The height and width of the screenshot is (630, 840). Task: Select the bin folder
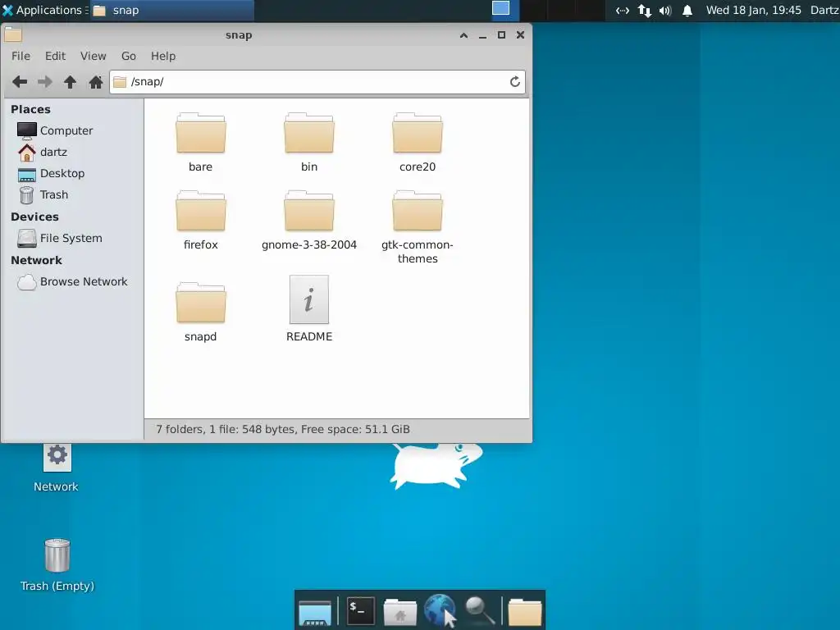pyautogui.click(x=309, y=143)
